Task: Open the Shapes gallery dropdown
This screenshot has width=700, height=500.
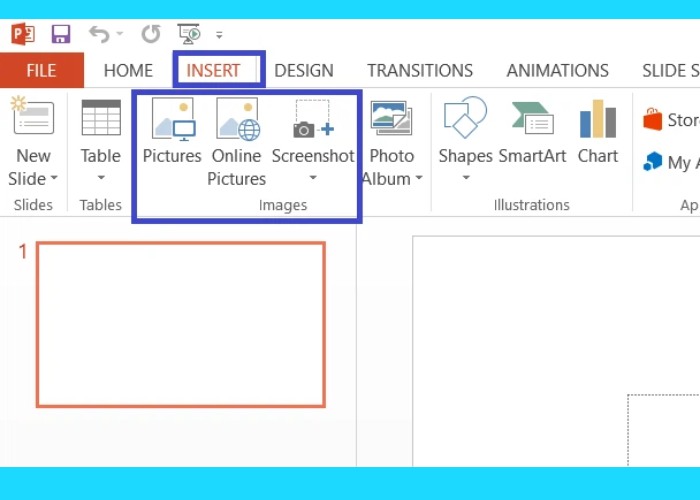Action: click(465, 179)
